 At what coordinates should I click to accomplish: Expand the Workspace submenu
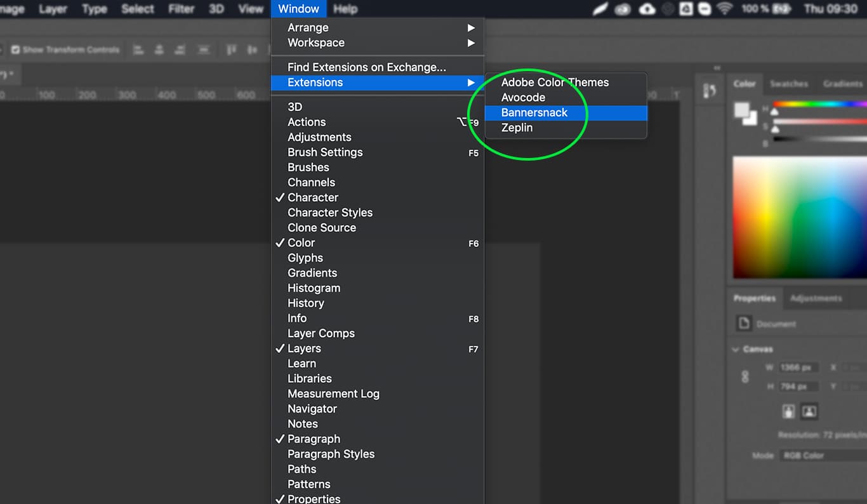[378, 43]
